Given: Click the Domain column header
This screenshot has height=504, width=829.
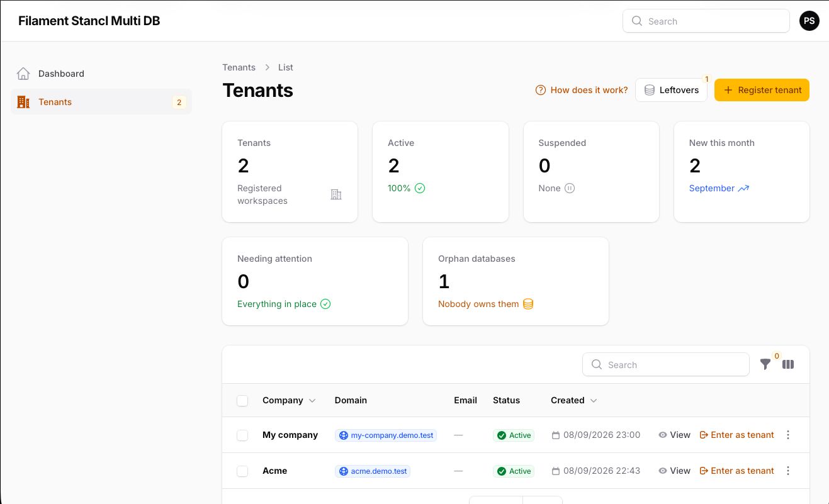Looking at the screenshot, I should coord(351,400).
